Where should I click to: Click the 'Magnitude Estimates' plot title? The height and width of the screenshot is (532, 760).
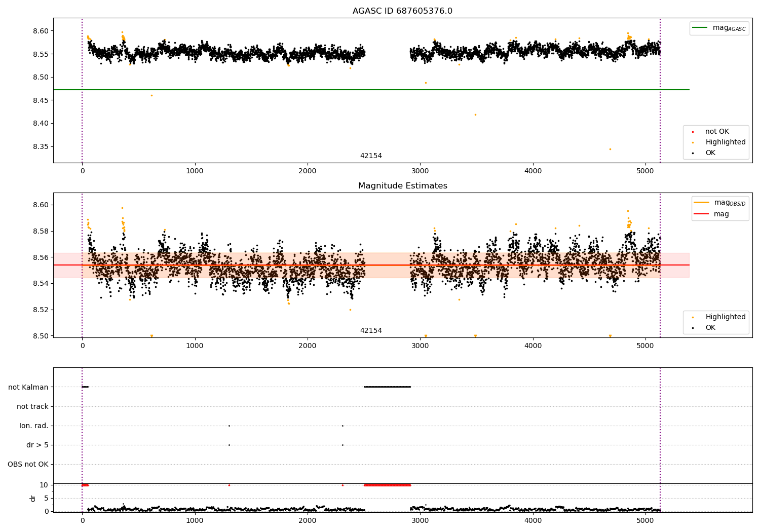(403, 186)
